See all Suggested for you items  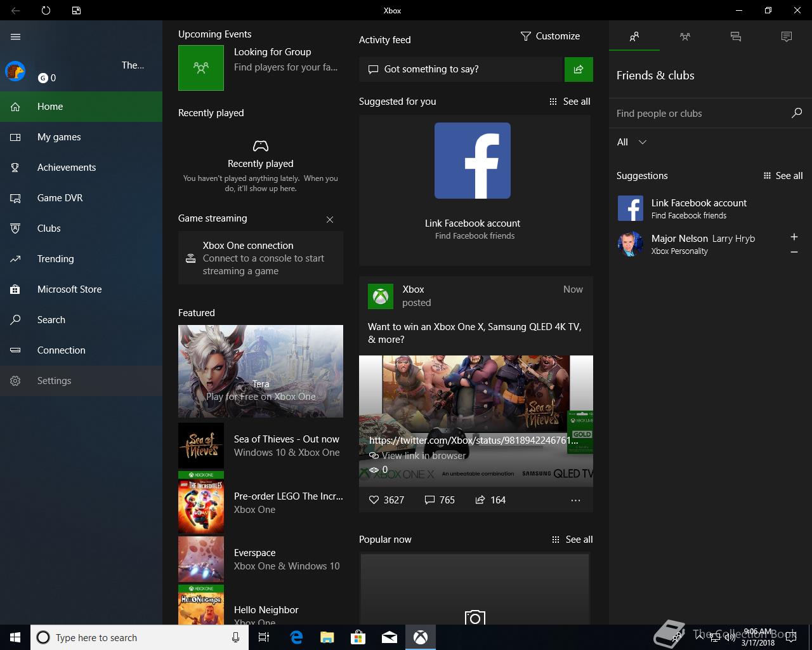point(570,102)
